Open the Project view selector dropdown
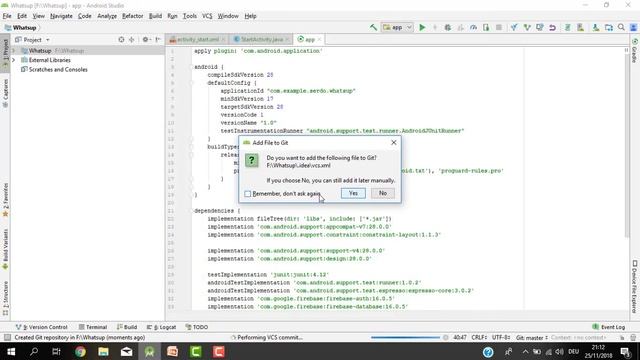 tap(32, 40)
